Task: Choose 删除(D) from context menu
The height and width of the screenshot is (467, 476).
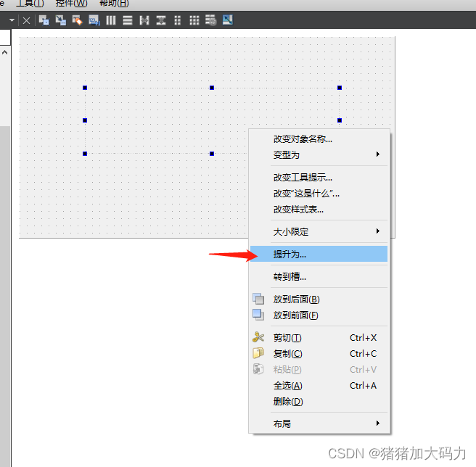Action: (319, 402)
